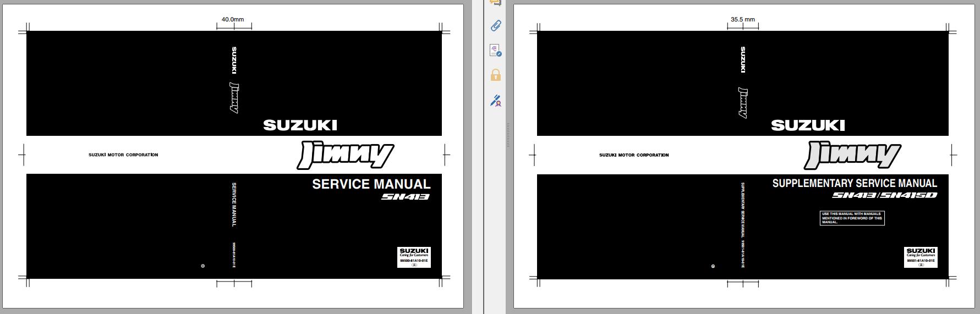Click the SUZUKI wordmark on right cover
This screenshot has height=314, width=980.
tap(808, 125)
